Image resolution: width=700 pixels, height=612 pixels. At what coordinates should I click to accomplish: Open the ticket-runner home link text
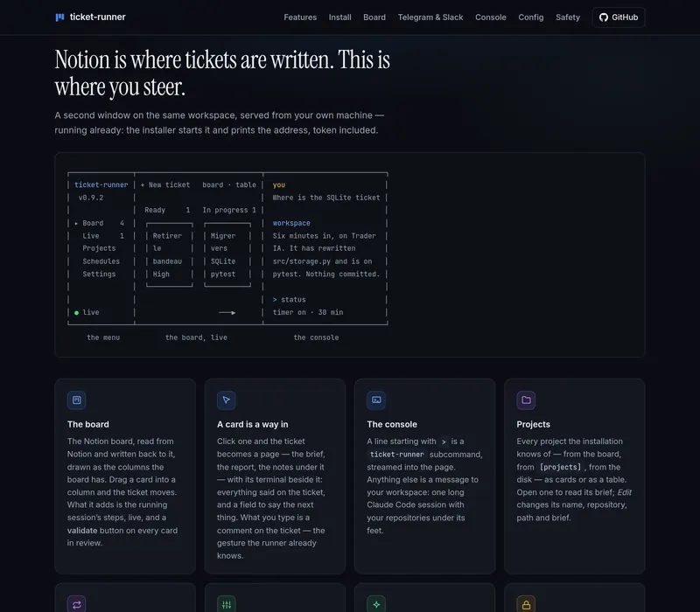click(x=97, y=17)
